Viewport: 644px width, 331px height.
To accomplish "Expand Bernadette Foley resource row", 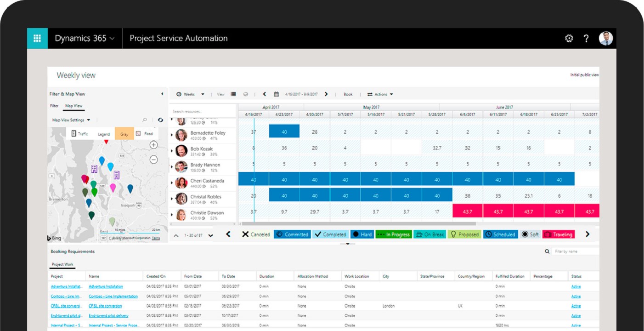I will pyautogui.click(x=172, y=135).
